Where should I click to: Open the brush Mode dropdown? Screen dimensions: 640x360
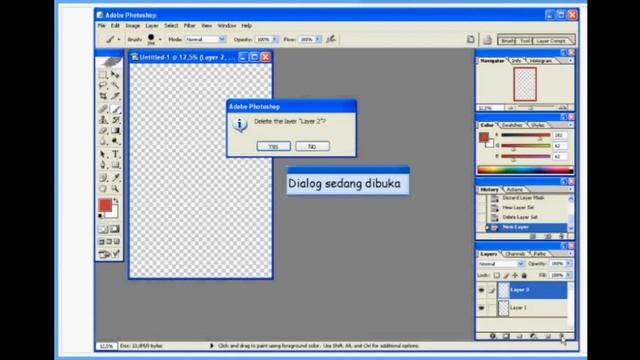pos(222,39)
